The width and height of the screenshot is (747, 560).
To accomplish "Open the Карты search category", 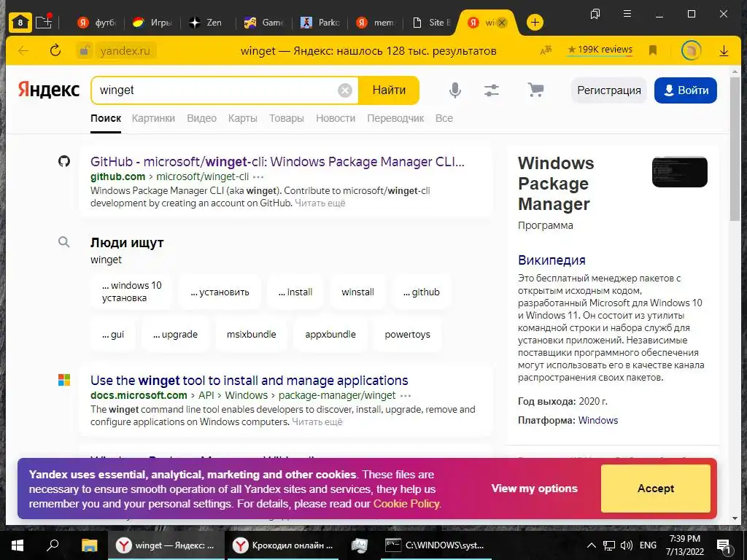I will (x=242, y=118).
